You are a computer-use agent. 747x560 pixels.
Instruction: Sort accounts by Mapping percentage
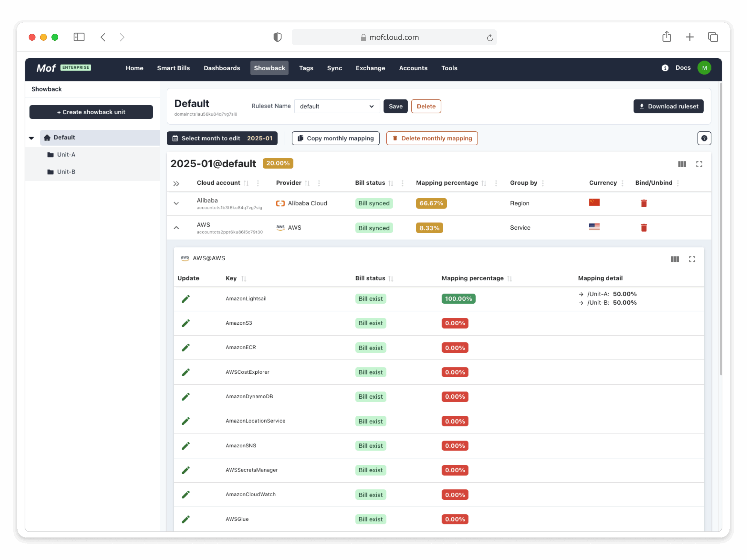tap(484, 183)
